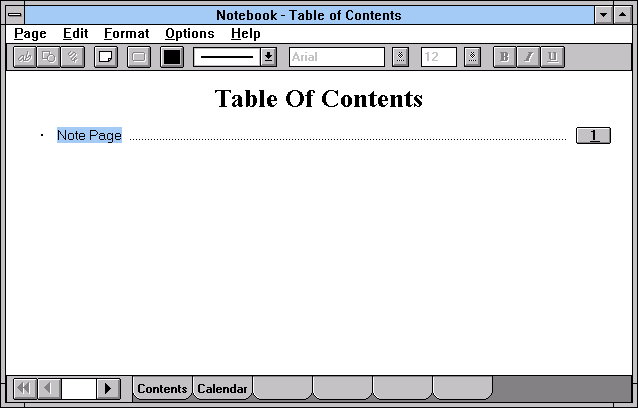
Task: Toggle Underline formatting
Action: pos(553,57)
